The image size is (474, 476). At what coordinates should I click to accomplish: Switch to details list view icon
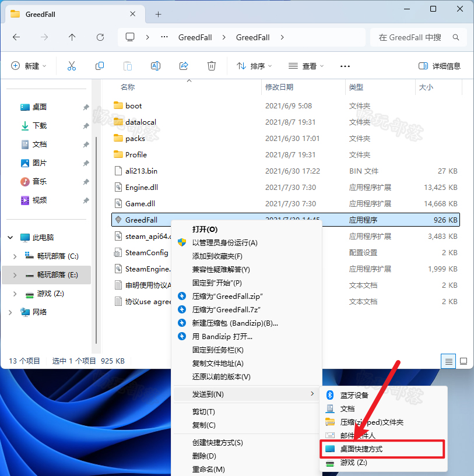(x=448, y=361)
